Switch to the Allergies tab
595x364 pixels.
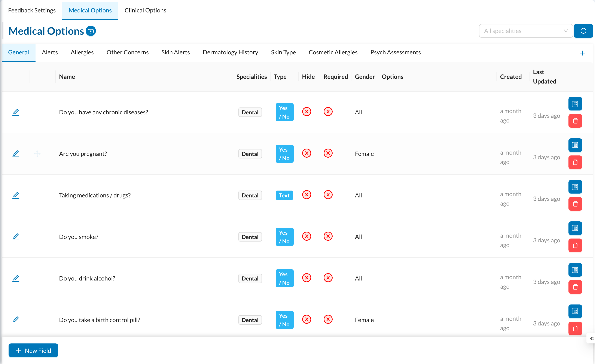82,52
